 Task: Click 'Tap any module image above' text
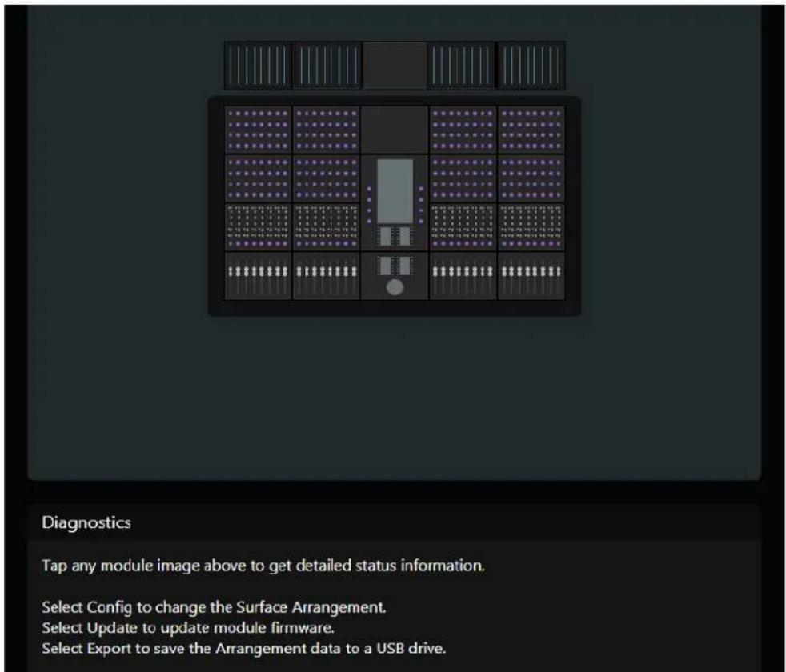tap(263, 566)
